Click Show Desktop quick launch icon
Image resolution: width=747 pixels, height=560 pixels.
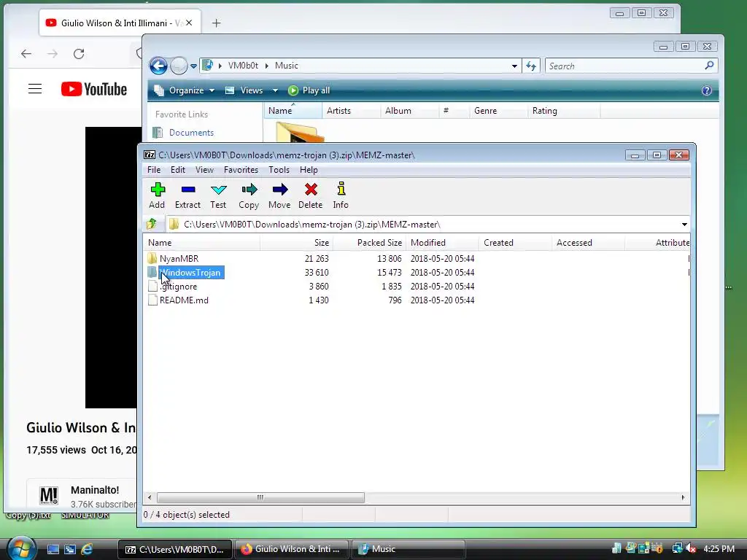point(53,549)
